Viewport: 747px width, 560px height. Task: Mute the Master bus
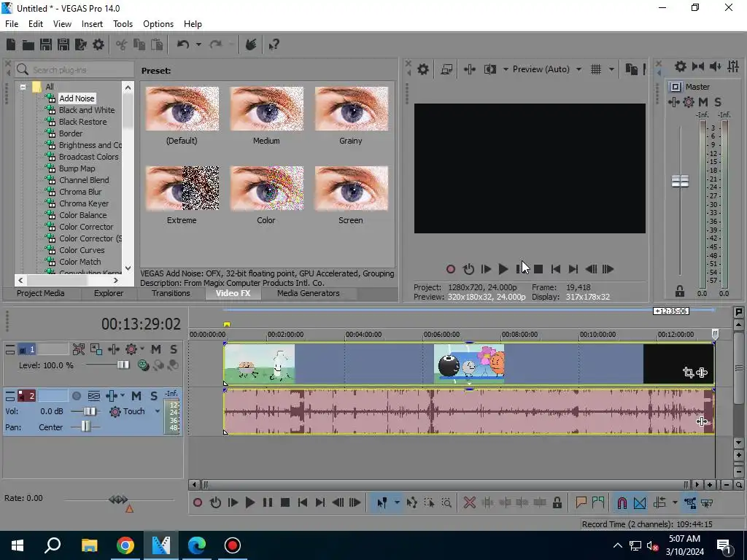703,102
